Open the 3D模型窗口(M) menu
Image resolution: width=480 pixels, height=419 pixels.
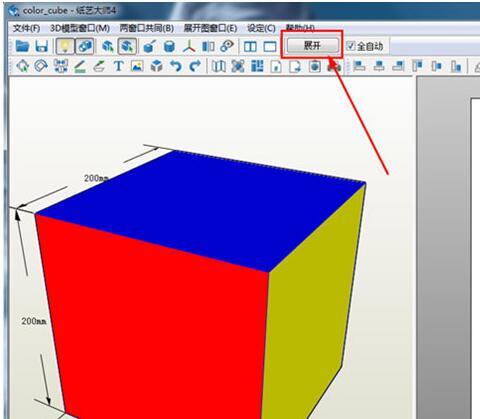click(x=80, y=28)
